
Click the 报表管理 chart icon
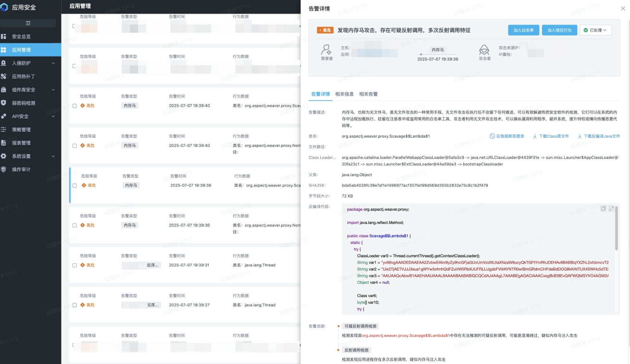(4, 142)
